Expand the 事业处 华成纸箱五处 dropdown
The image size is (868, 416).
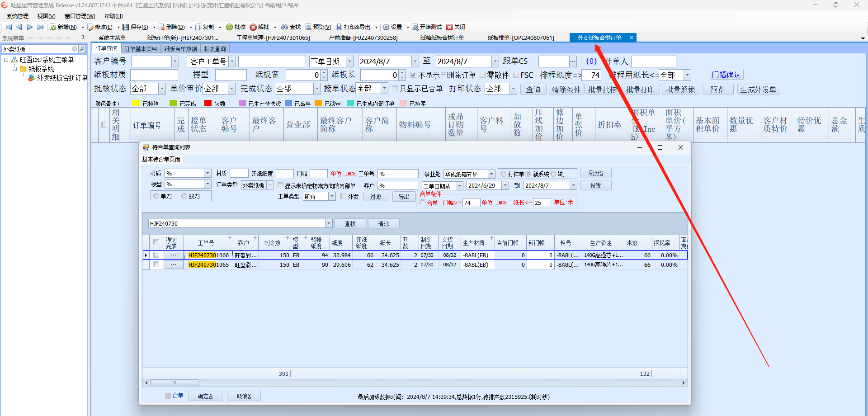point(491,174)
